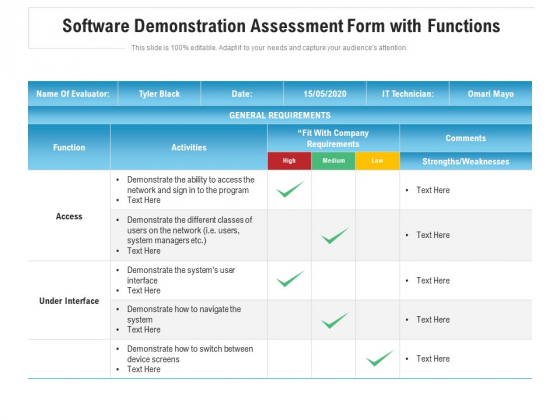Click the 'Name Of Evaluator:' header cell
This screenshot has height=420, width=560.
(73, 94)
